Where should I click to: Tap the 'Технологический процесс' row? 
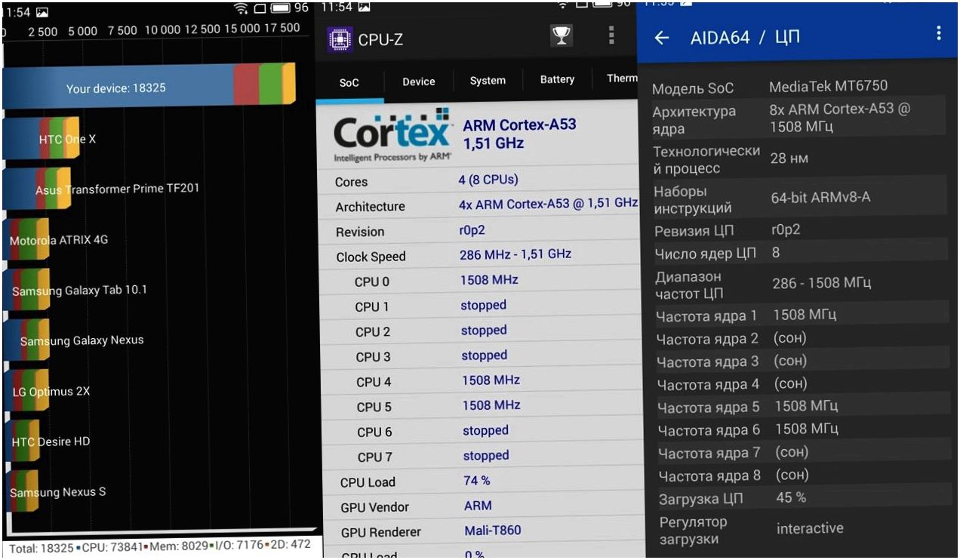[798, 159]
